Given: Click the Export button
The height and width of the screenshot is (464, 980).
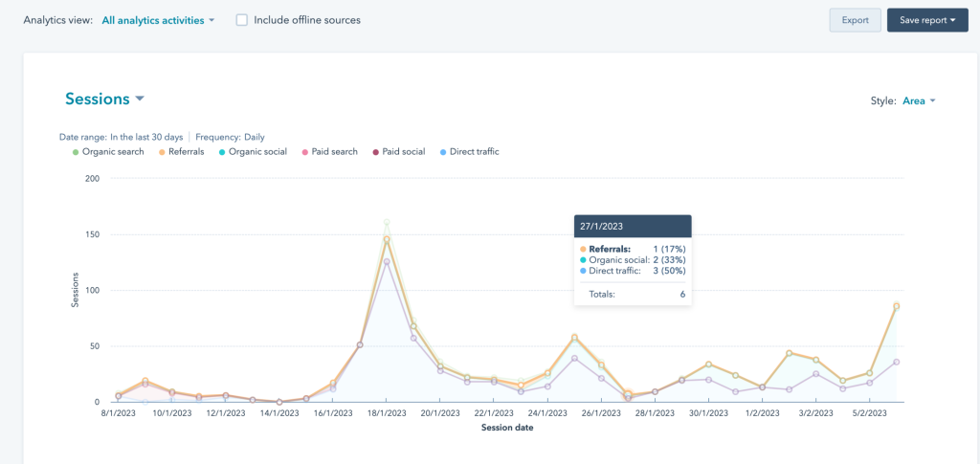Looking at the screenshot, I should (x=855, y=20).
